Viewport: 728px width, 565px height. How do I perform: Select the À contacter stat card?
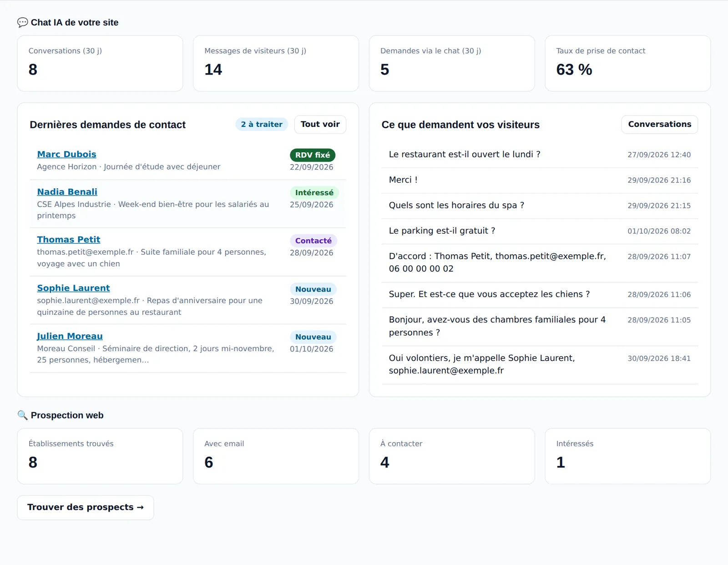(452, 456)
